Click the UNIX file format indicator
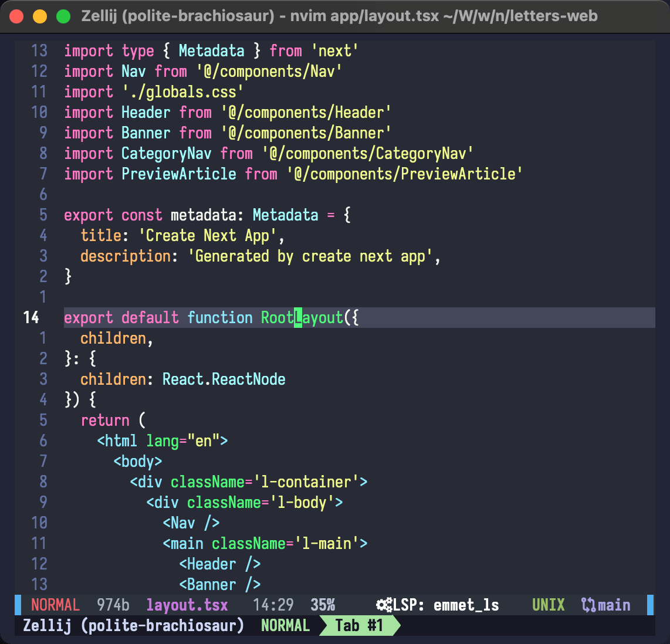 (548, 605)
